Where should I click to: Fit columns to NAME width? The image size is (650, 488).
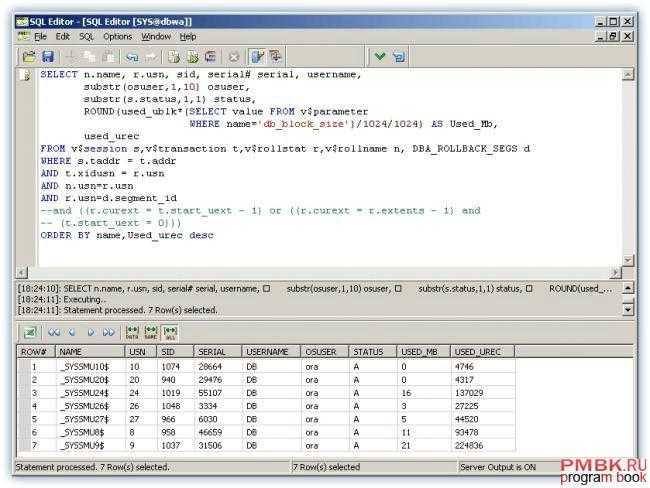(x=151, y=332)
